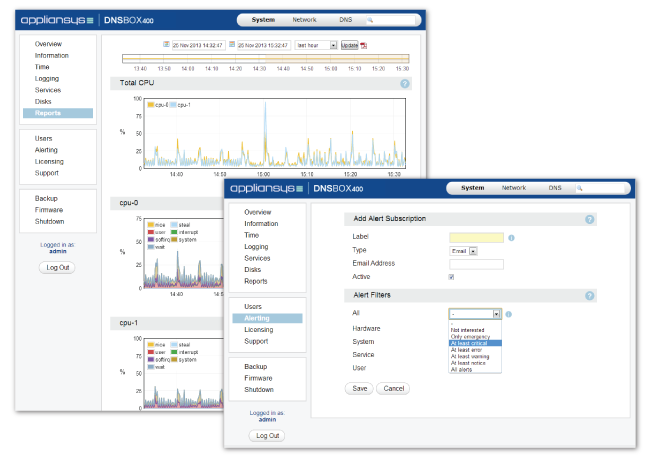Select highlighted Reports item in back window
The image size is (650, 473).
tap(58, 113)
